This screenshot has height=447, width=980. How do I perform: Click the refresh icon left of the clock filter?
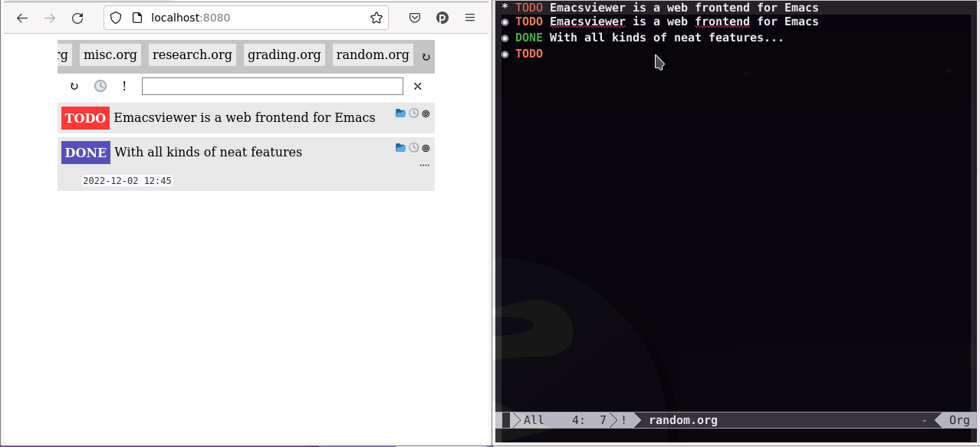tap(74, 86)
